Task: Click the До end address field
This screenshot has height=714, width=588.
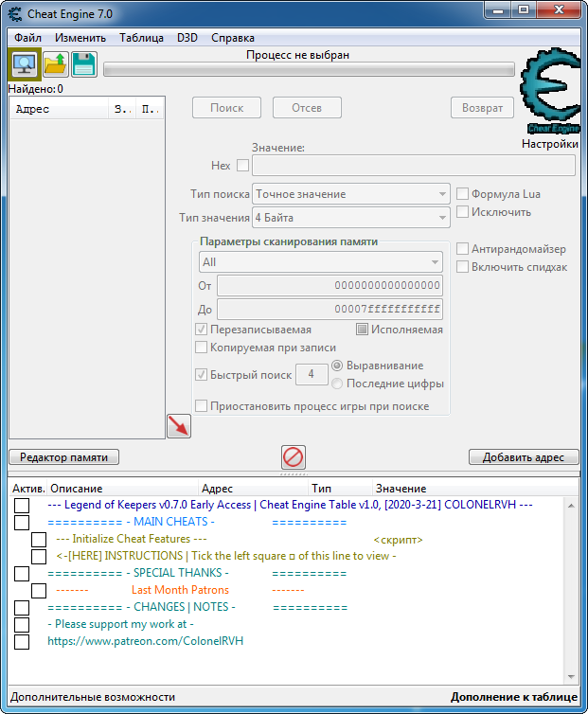Action: tap(330, 310)
